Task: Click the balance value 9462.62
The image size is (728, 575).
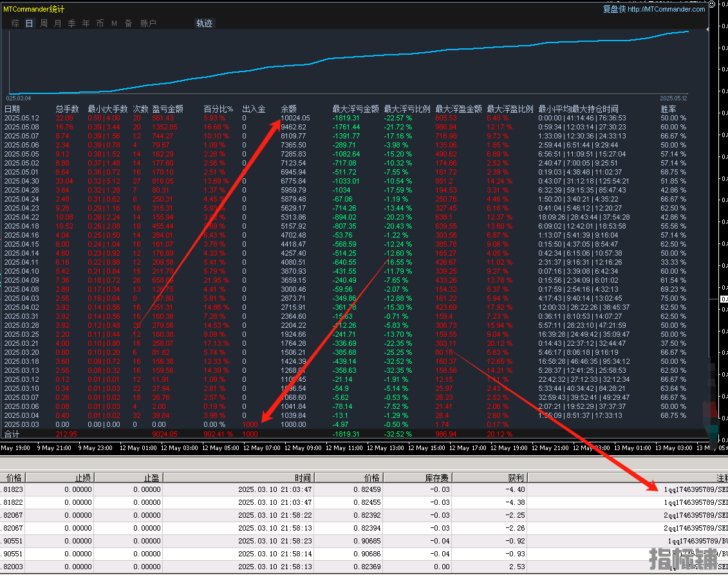Action: click(294, 127)
